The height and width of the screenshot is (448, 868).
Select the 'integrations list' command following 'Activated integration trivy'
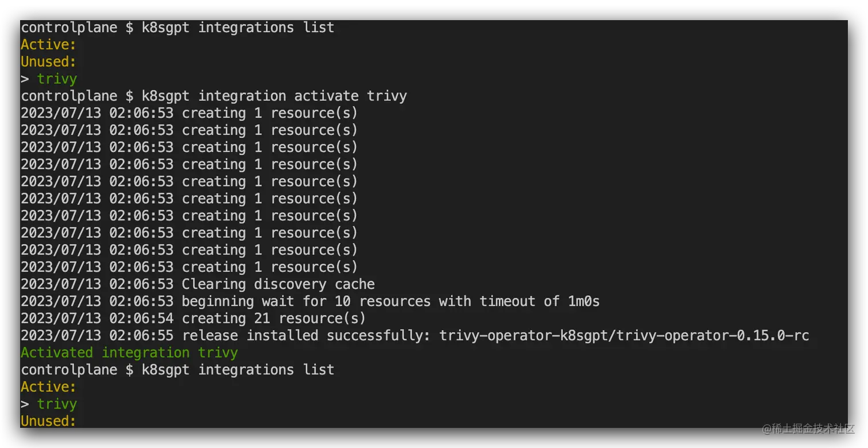tap(266, 369)
